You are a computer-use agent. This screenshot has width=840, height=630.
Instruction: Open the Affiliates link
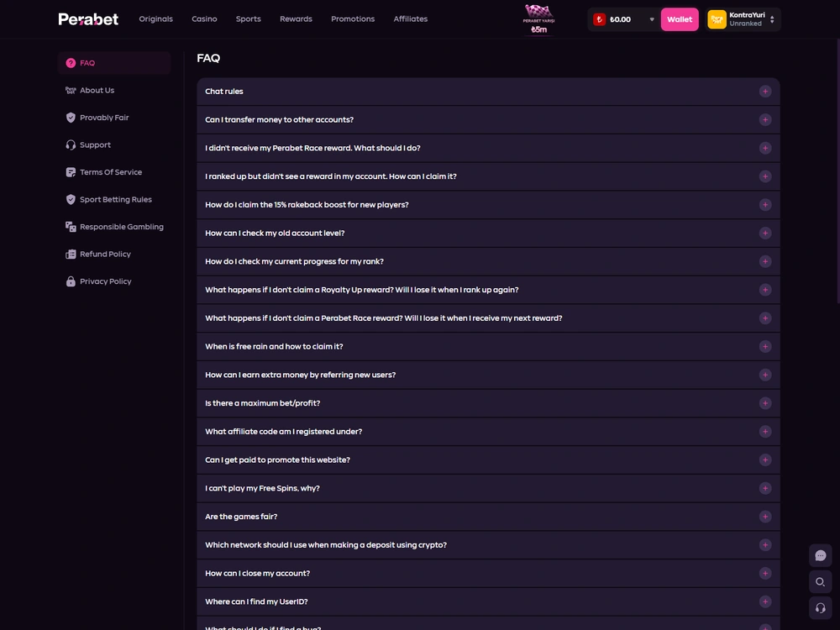411,19
